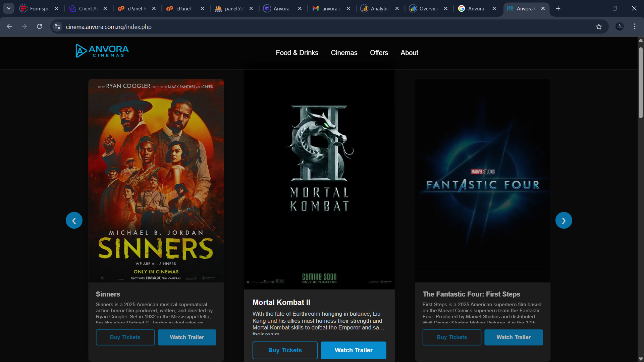This screenshot has height=362, width=644.
Task: Go to the Cinemas page
Action: click(344, 53)
